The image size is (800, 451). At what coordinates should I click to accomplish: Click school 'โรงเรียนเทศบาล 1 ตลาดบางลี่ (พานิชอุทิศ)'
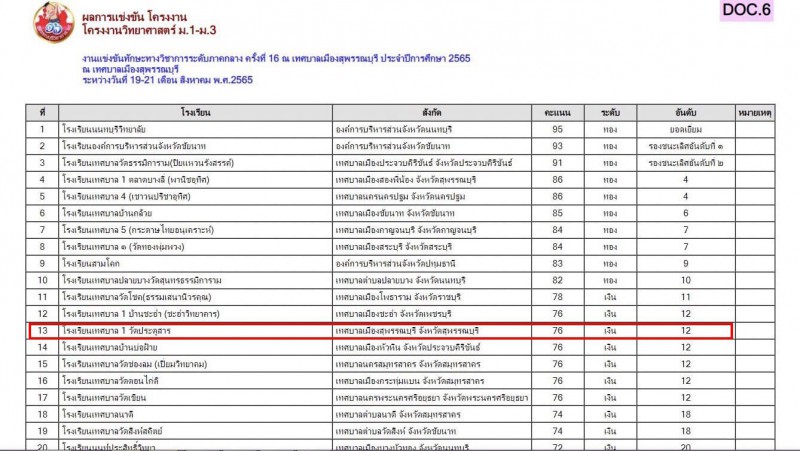pos(136,180)
